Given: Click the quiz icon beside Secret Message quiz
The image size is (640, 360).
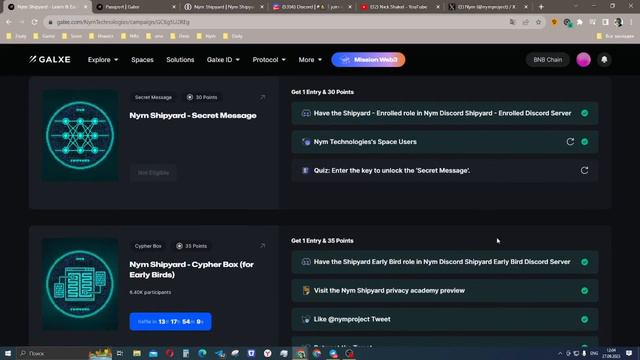Looking at the screenshot, I should tap(305, 170).
